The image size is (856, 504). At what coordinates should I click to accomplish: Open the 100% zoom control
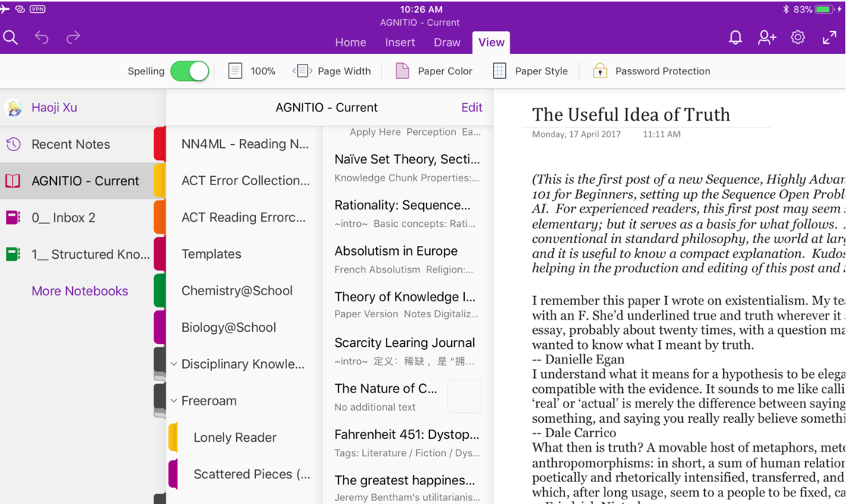pos(251,71)
